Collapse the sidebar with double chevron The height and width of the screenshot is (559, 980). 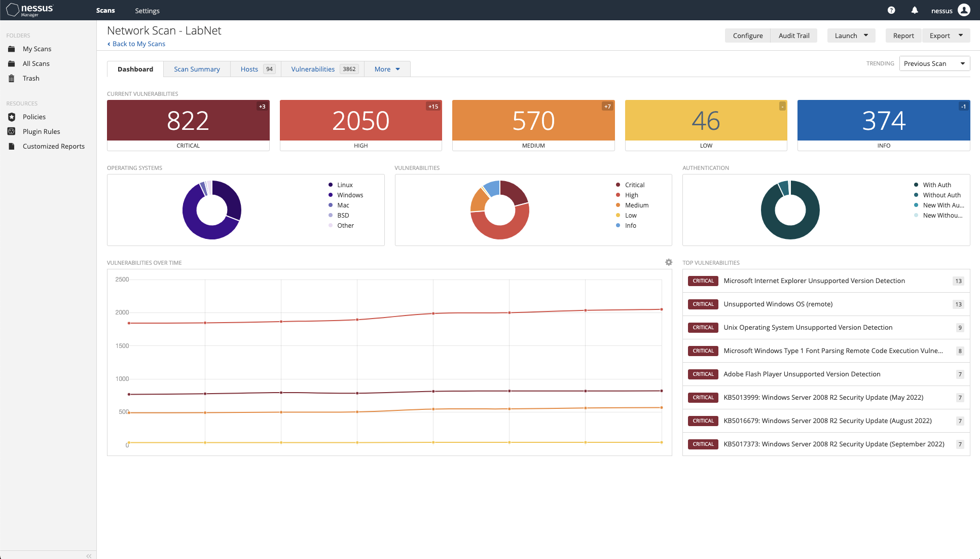tap(89, 555)
